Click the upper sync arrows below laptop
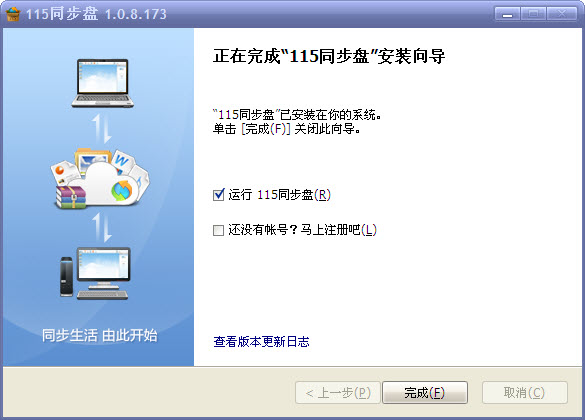 tap(102, 128)
